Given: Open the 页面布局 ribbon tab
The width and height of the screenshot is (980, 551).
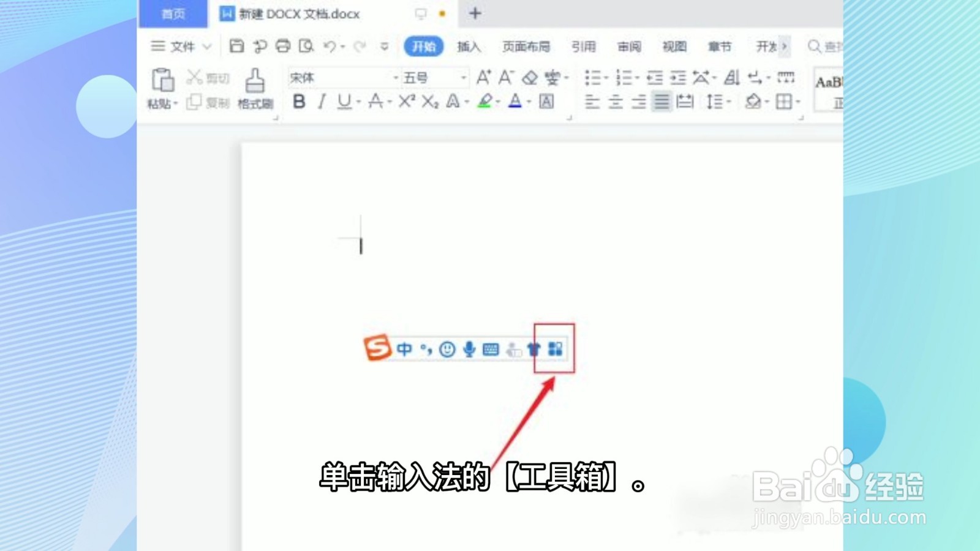Looking at the screenshot, I should (x=526, y=47).
